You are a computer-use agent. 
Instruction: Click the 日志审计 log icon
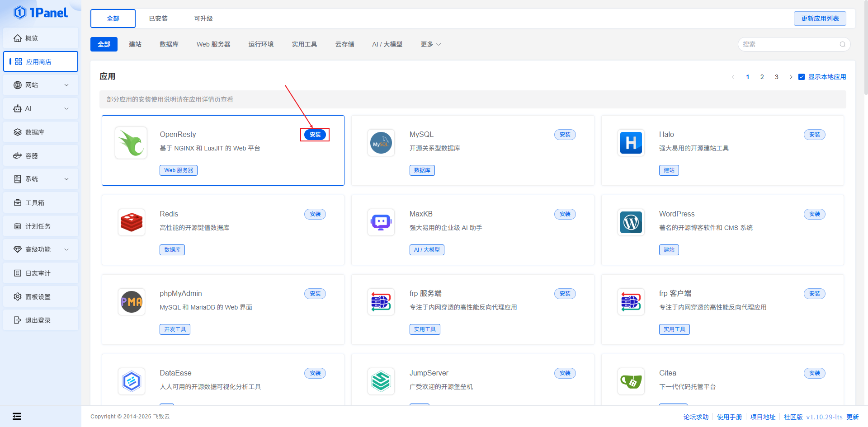click(x=18, y=273)
